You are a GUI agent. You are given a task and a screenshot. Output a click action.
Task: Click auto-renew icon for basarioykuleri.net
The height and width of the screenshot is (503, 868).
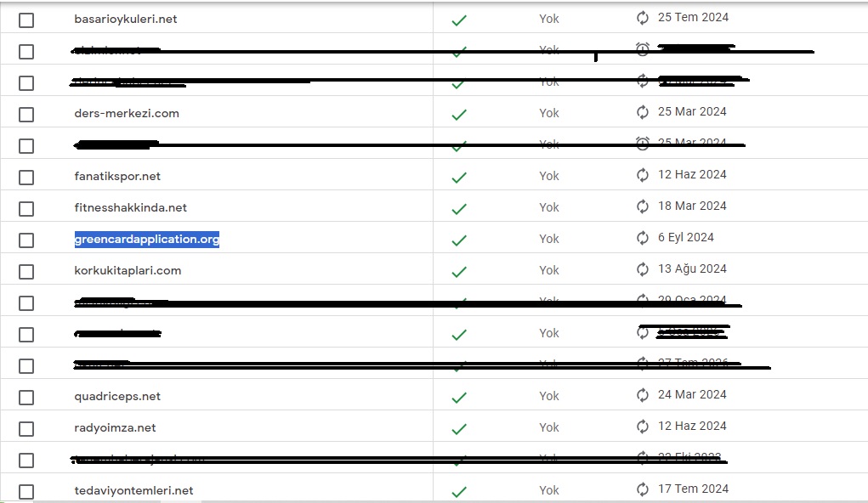(642, 18)
